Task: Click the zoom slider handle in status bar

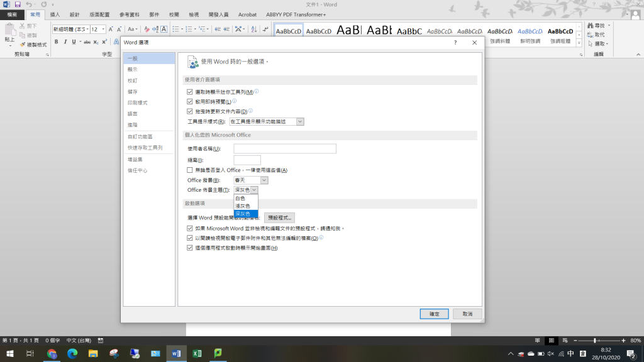Action: pyautogui.click(x=595, y=341)
